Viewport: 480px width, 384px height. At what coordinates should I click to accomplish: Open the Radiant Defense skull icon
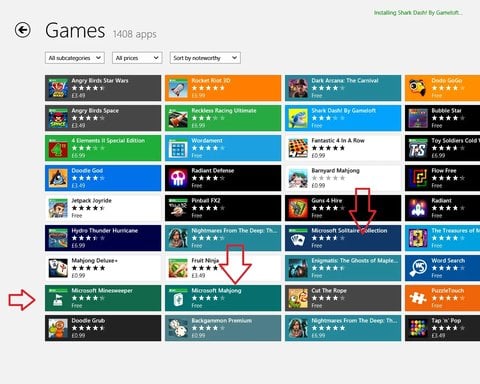(x=178, y=178)
